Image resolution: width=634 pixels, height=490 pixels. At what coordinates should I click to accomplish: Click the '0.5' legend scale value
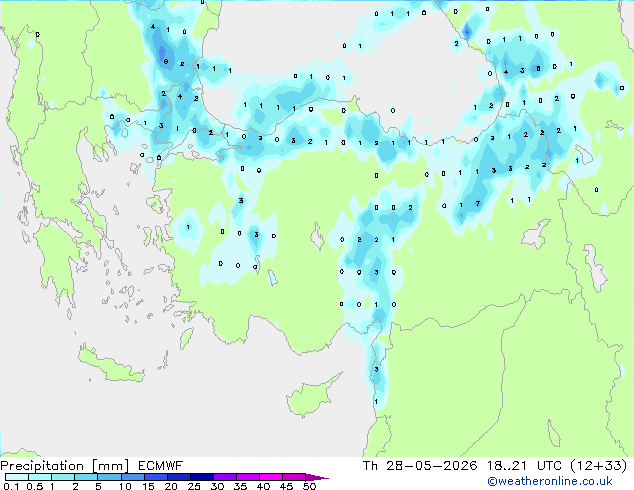pyautogui.click(x=34, y=486)
